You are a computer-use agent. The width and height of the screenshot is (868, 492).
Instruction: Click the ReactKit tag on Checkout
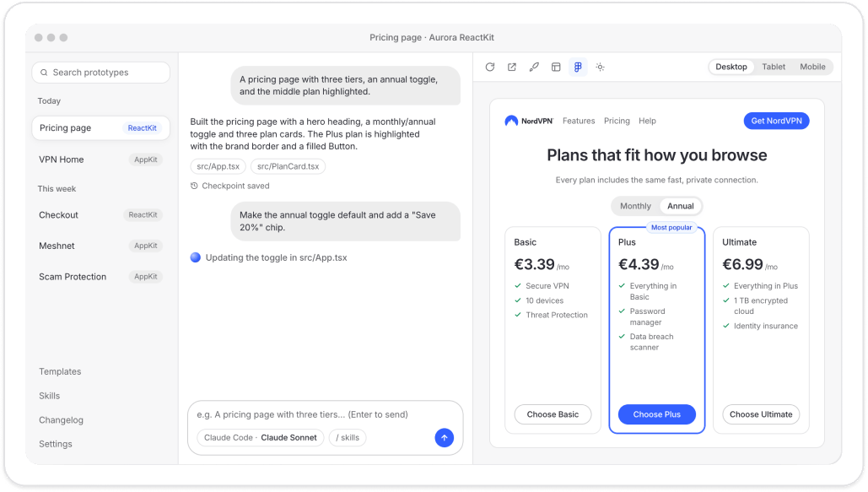(143, 215)
